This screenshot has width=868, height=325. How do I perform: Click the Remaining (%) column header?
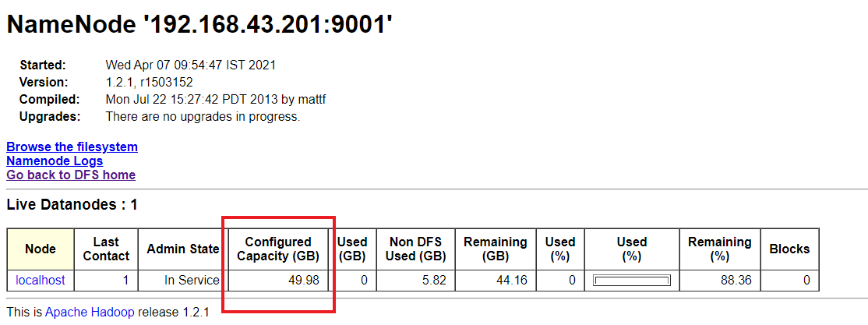point(719,249)
